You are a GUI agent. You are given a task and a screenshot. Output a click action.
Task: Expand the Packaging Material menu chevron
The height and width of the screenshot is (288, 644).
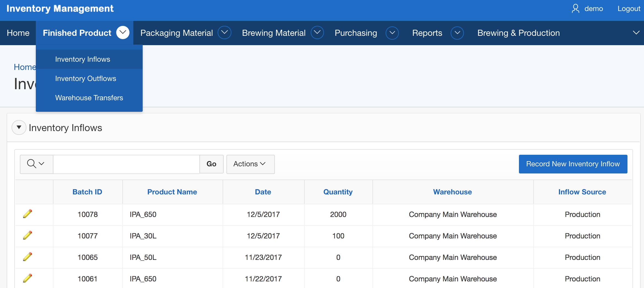[224, 33]
